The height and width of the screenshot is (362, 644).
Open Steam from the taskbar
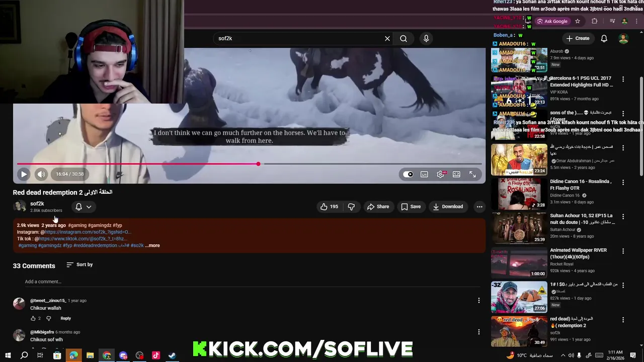[x=172, y=355]
